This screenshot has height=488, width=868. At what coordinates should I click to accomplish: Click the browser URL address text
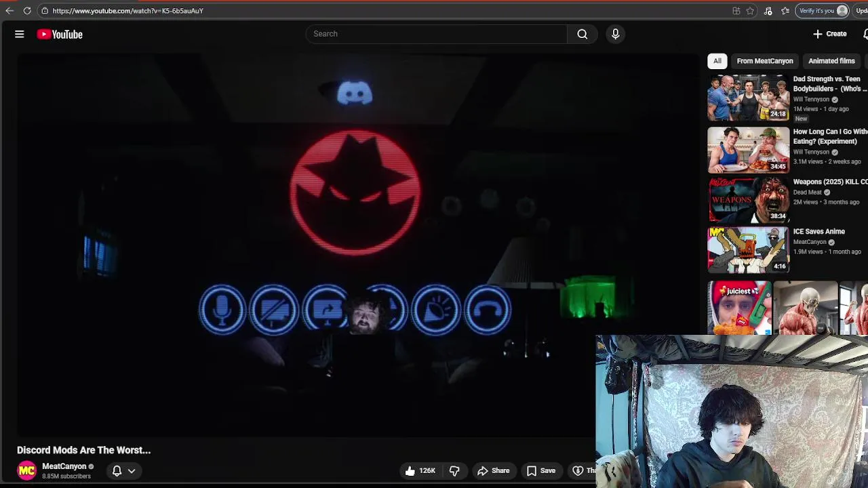pos(127,11)
